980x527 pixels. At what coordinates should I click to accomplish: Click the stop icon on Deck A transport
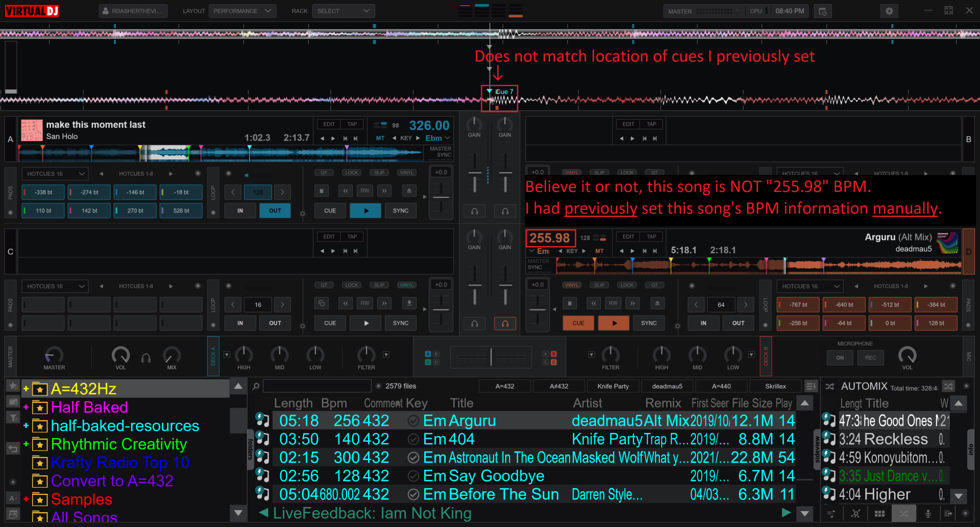click(x=321, y=191)
